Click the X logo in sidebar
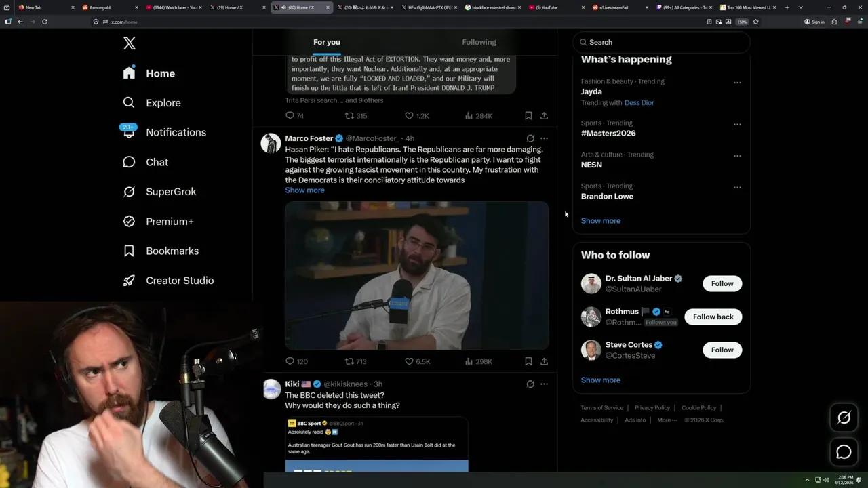Screen dimensions: 868x488 click(x=130, y=43)
